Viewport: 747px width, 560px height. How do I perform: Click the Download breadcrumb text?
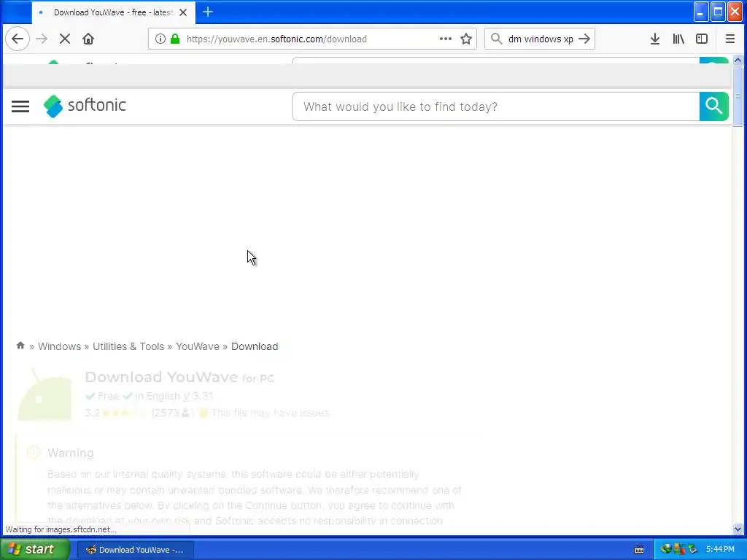pyautogui.click(x=255, y=346)
